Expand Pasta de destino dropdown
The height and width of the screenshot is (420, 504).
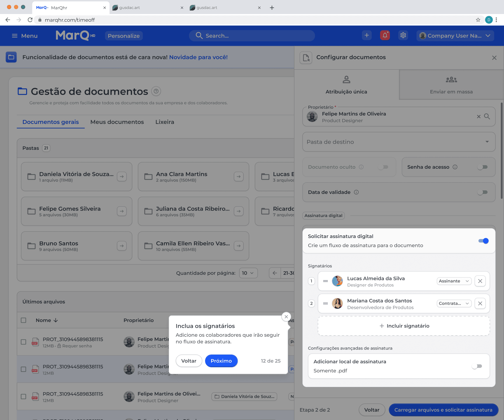point(399,142)
